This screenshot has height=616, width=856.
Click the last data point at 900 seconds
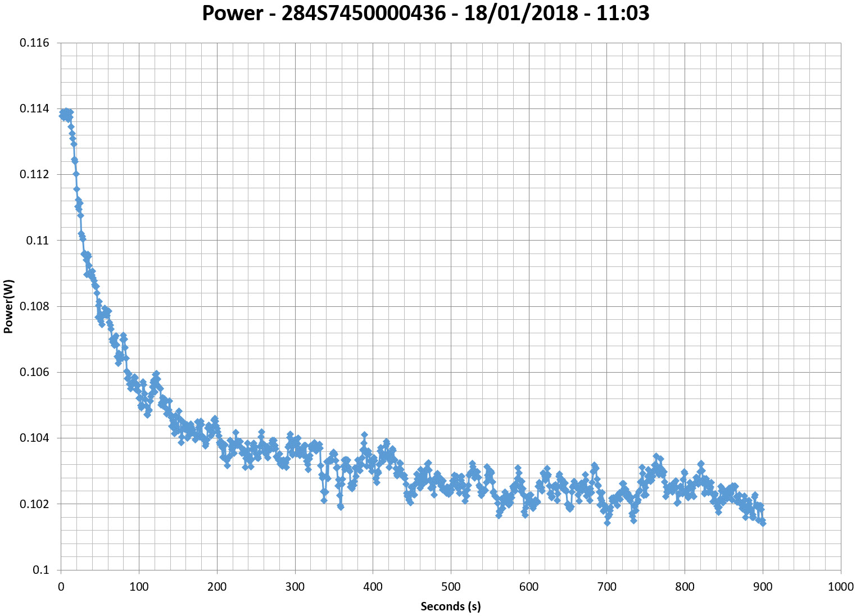(763, 523)
